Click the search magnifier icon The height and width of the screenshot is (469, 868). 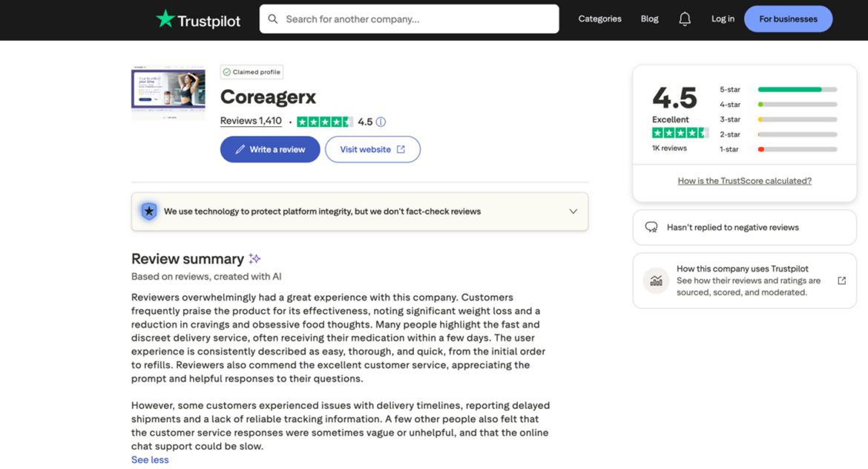point(273,19)
